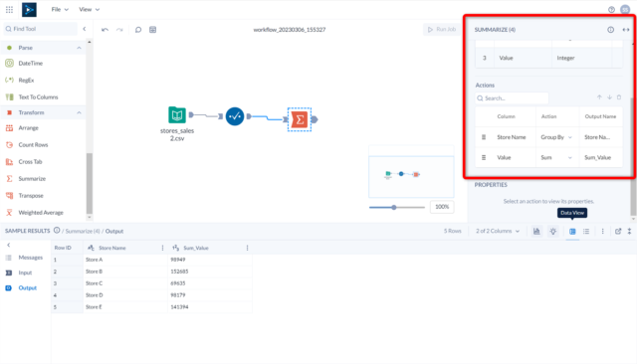637x364 pixels.
Task: Select the Cross Tab tool in palette
Action: click(30, 161)
